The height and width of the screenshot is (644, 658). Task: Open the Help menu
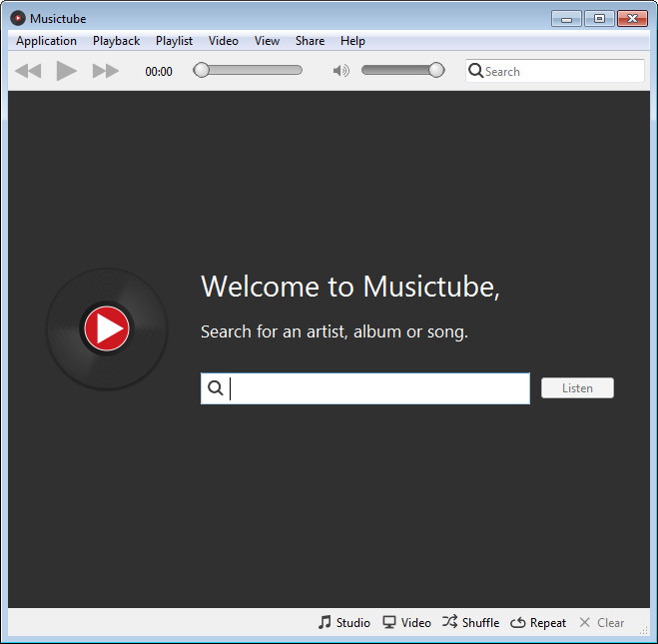click(x=352, y=41)
